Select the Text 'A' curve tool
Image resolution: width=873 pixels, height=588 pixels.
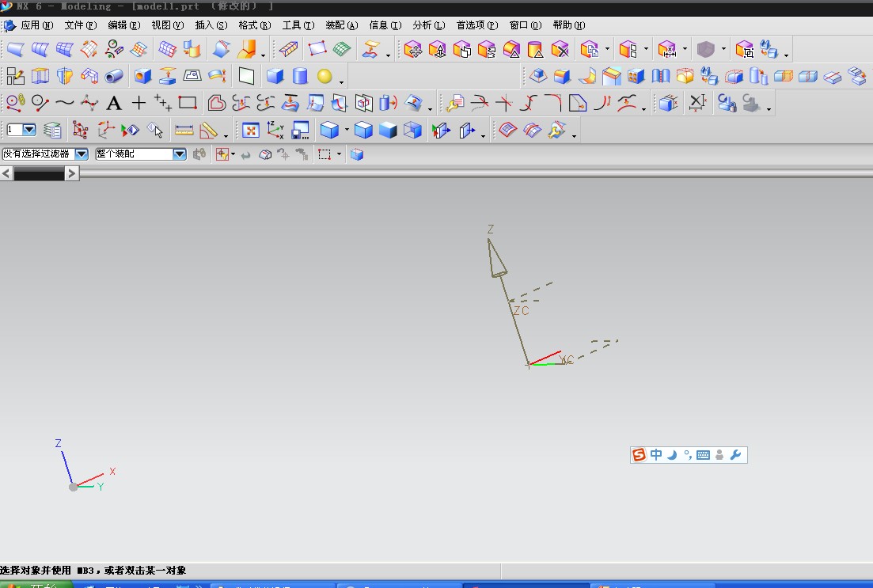pyautogui.click(x=114, y=103)
